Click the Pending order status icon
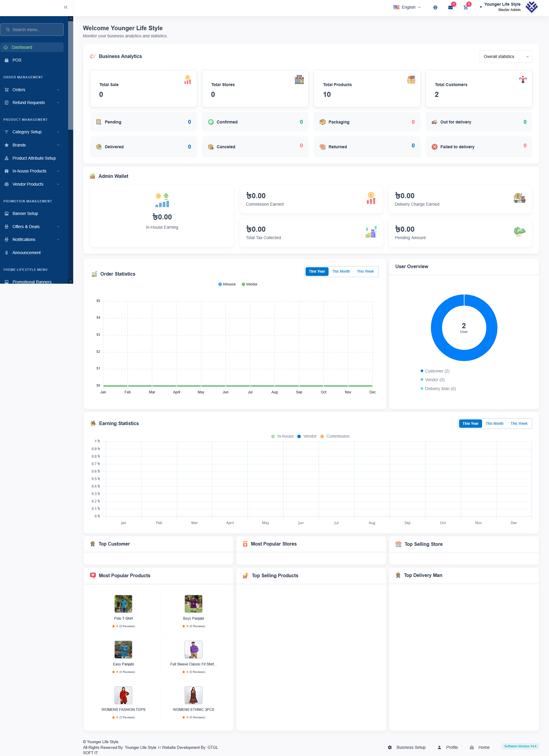The image size is (549, 756). click(x=99, y=122)
